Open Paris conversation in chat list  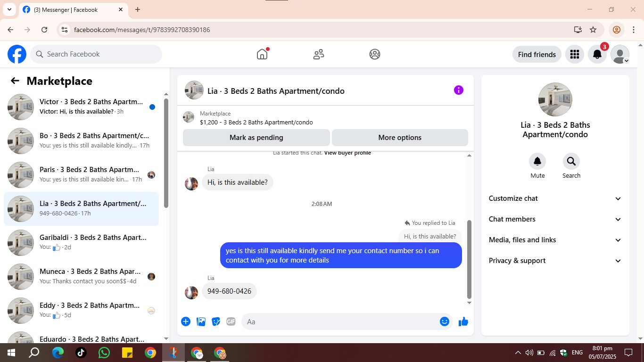click(x=81, y=175)
